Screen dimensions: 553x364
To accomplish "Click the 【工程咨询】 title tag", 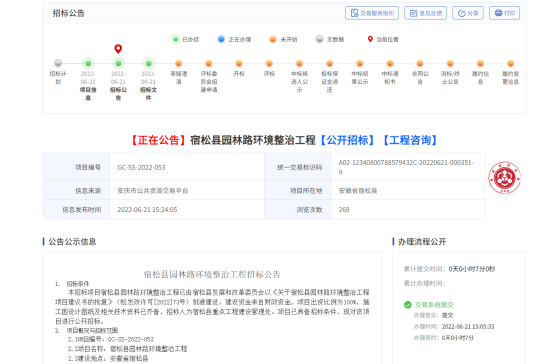I will (x=410, y=140).
